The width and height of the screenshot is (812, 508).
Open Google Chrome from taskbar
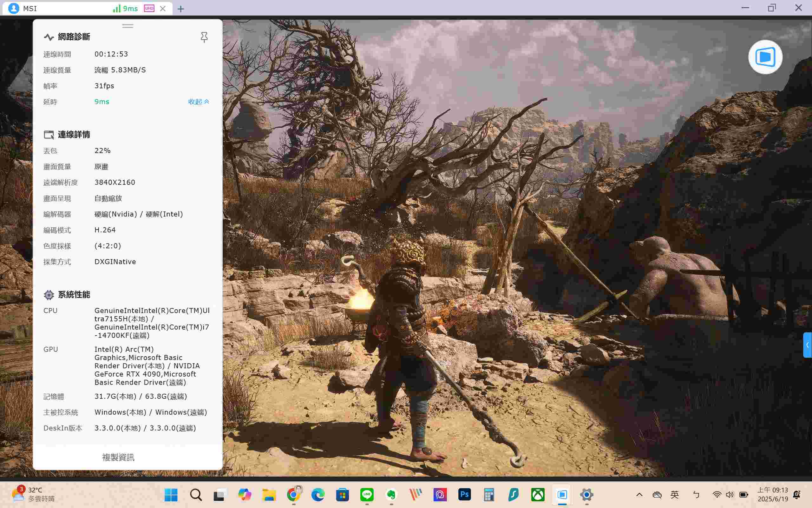tap(294, 495)
